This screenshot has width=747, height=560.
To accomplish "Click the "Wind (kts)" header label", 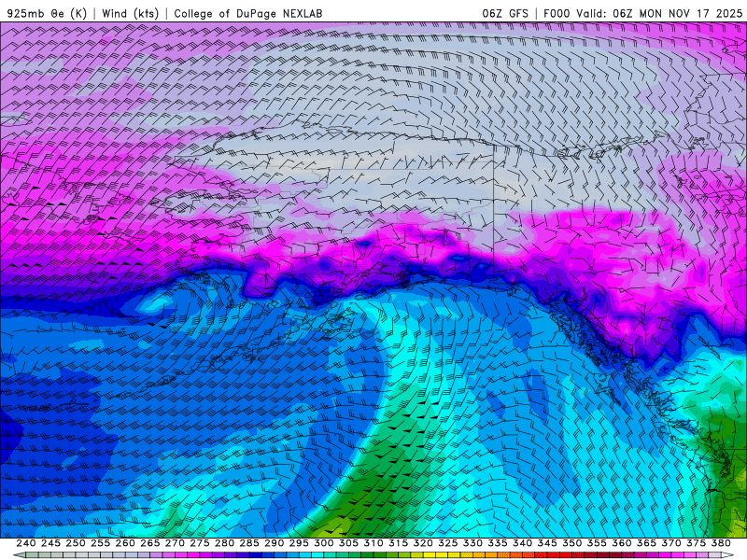I will click(x=131, y=13).
